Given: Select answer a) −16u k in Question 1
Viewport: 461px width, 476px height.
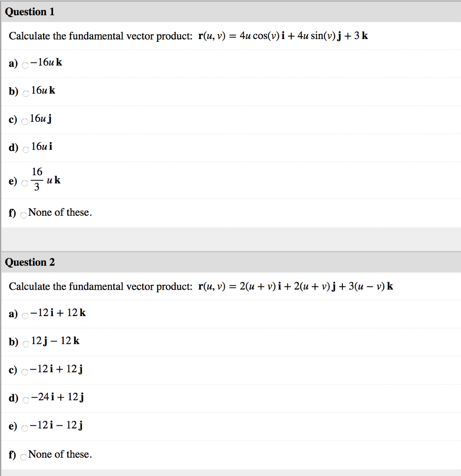Looking at the screenshot, I should pyautogui.click(x=24, y=65).
